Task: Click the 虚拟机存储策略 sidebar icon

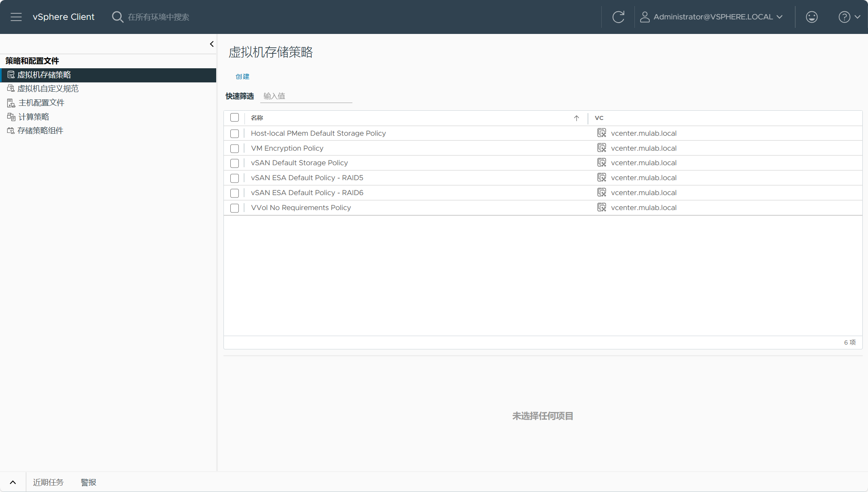Action: pos(11,75)
